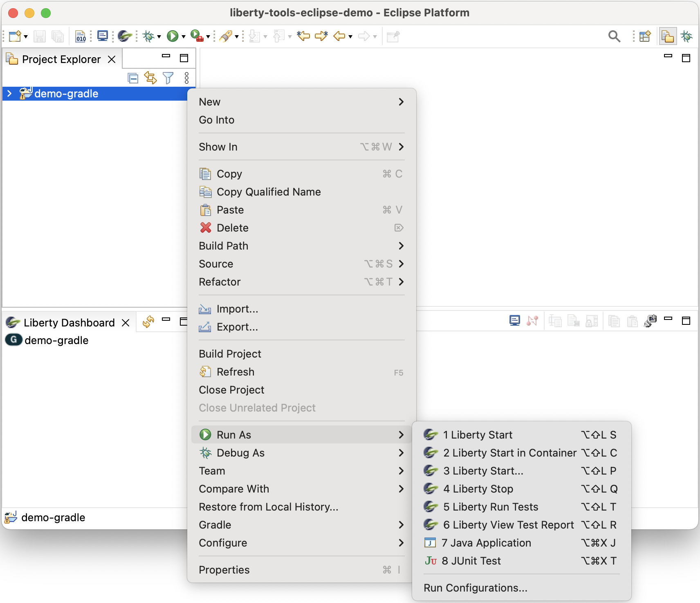
Task: Click the Liberty toolbar icon
Action: [125, 36]
